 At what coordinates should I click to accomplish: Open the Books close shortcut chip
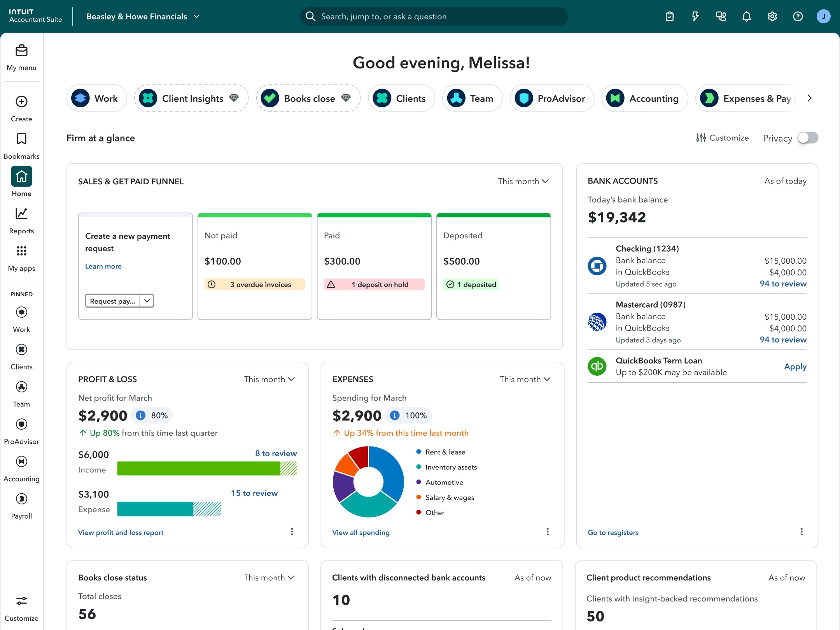click(x=308, y=98)
